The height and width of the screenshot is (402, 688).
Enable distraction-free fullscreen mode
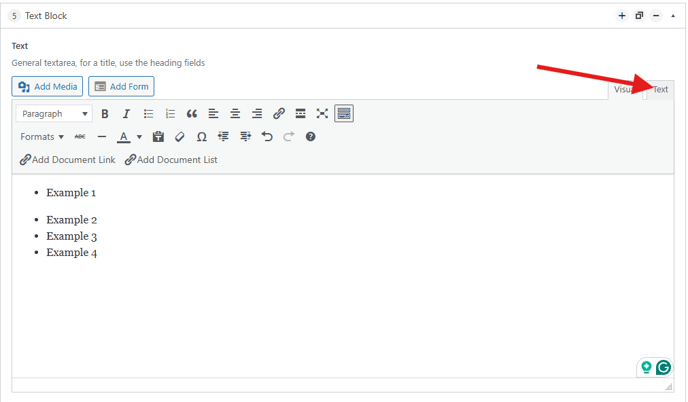[x=322, y=114]
